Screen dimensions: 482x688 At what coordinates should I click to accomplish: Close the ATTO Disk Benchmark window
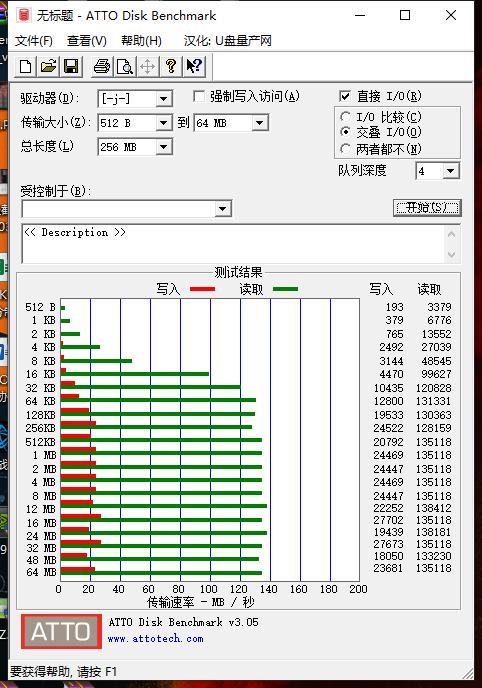[x=451, y=15]
